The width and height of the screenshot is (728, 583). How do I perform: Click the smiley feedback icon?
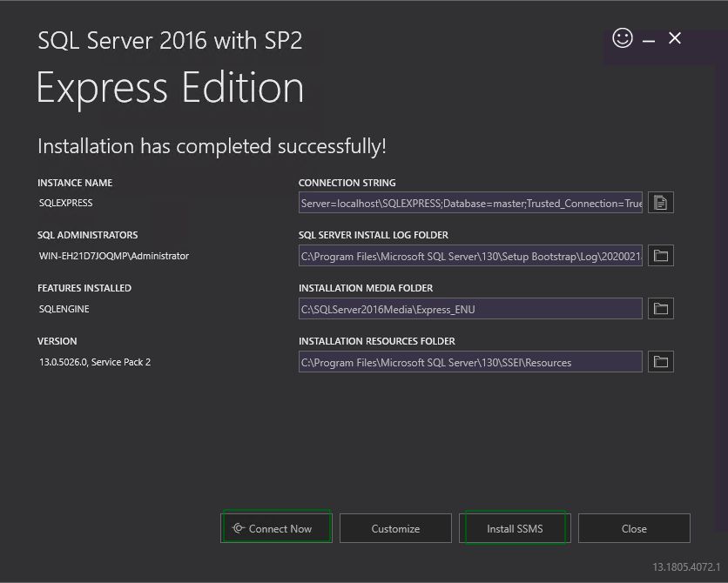[x=623, y=38]
